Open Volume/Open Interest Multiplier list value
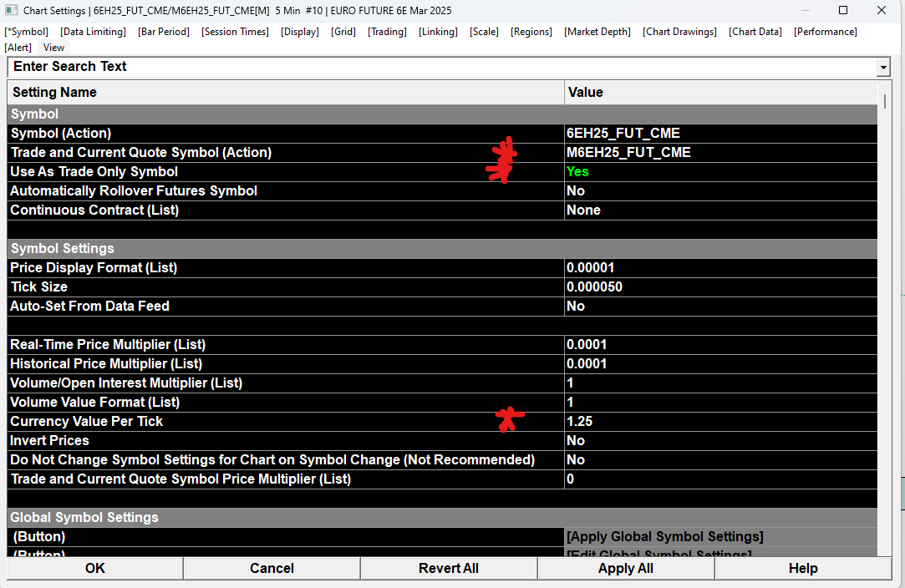905x588 pixels. click(x=720, y=383)
